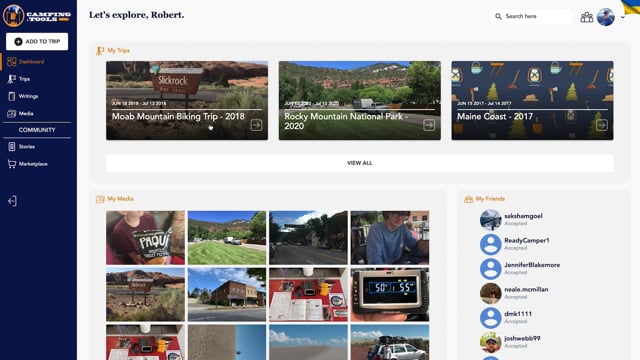Open friend JenniferBlakemore
640x360 pixels.
pos(532,265)
